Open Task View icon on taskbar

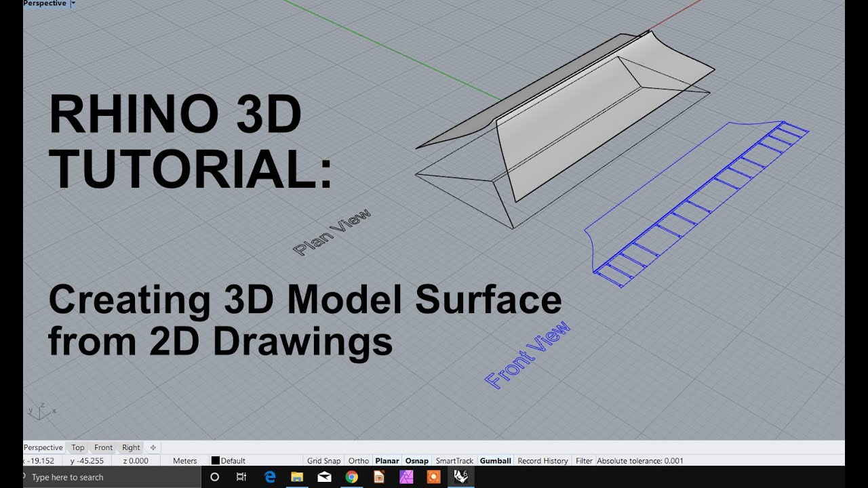click(241, 477)
